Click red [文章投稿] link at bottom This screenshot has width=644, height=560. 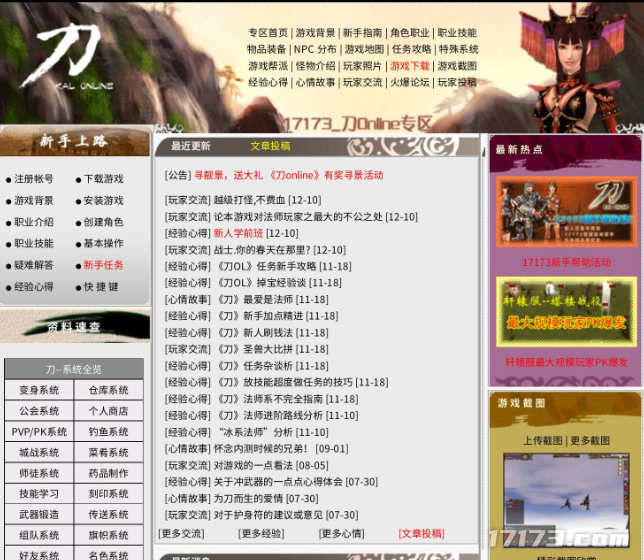421,533
